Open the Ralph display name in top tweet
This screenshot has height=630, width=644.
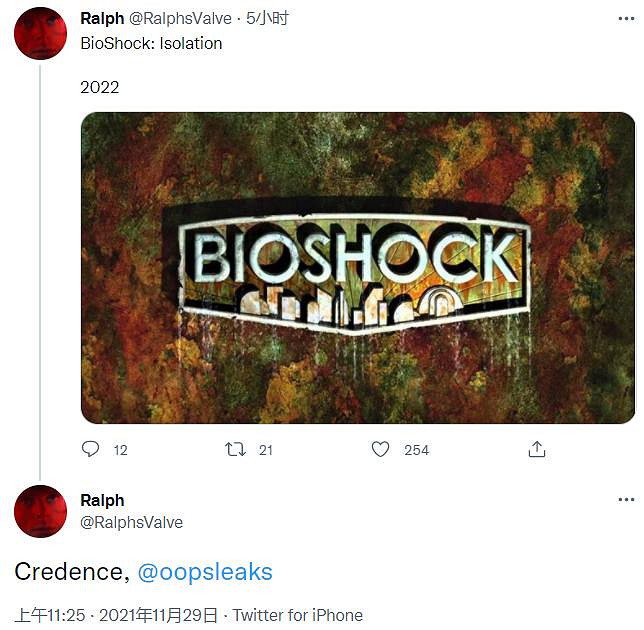point(102,18)
